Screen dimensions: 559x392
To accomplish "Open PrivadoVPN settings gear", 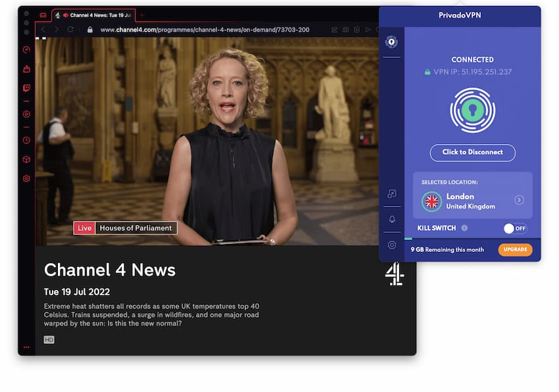I will (x=392, y=245).
